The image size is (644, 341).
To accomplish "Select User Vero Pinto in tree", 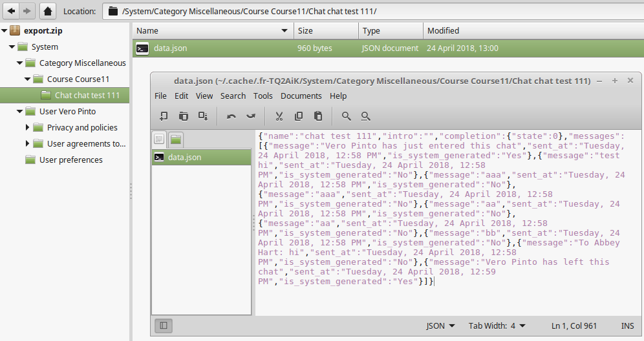I will (67, 111).
